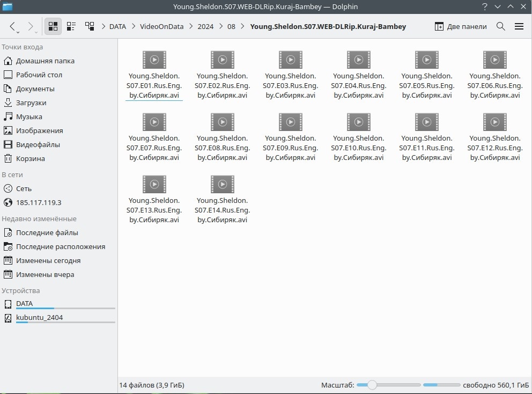This screenshot has width=532, height=394.
Task: Select video Young.Sheldon.S07.E14 file
Action: coord(223,199)
